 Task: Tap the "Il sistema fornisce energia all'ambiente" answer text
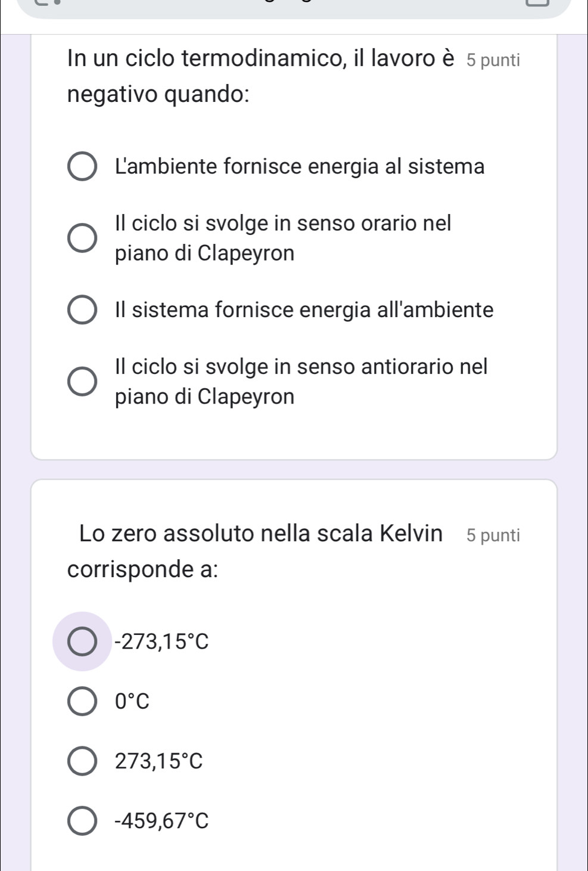[304, 311]
